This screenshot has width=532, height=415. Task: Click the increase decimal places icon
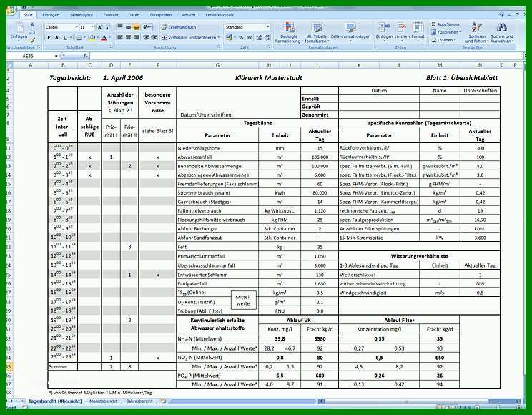click(x=259, y=37)
